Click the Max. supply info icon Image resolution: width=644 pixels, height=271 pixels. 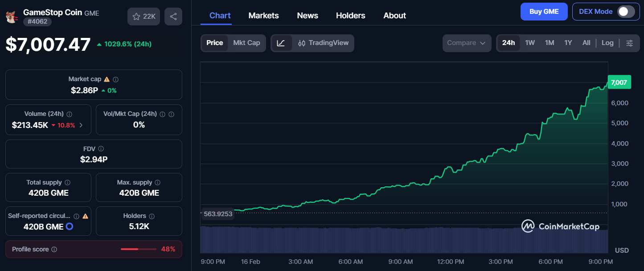(x=158, y=183)
